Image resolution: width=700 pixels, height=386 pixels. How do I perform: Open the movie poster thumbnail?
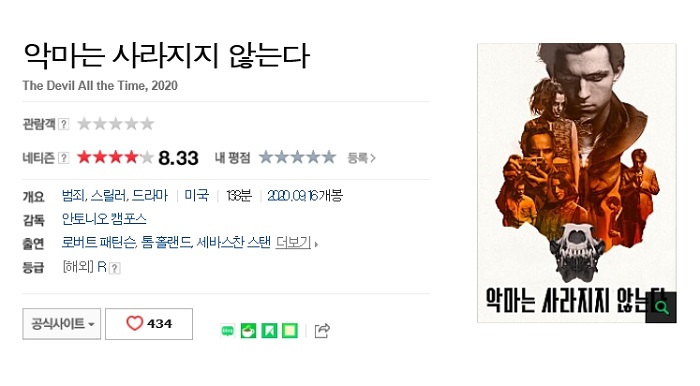pos(577,183)
